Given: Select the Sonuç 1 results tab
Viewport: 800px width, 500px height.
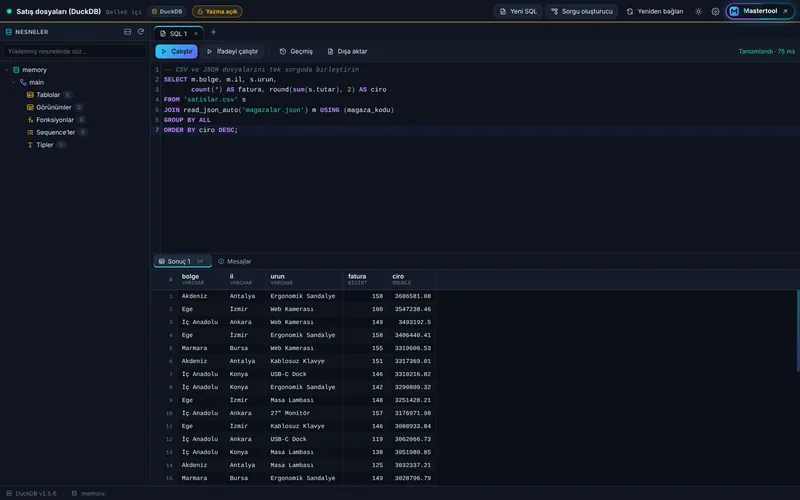Looking at the screenshot, I should point(182,261).
